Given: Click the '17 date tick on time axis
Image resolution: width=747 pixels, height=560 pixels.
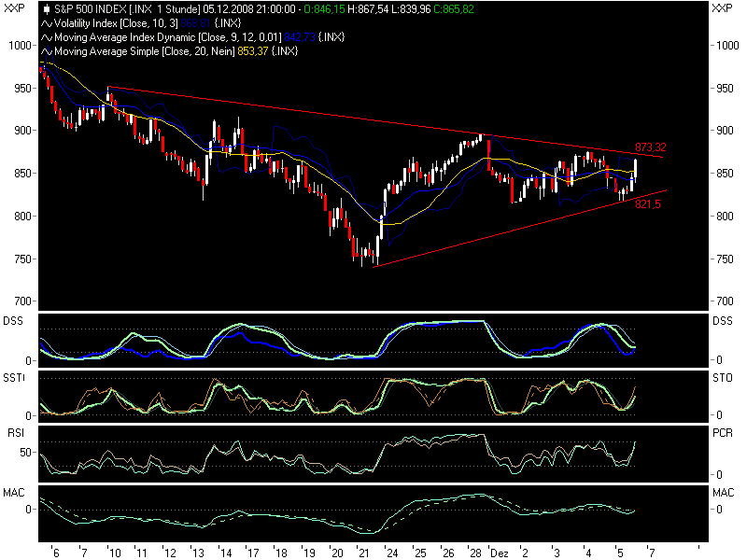Looking at the screenshot, I should click(252, 553).
